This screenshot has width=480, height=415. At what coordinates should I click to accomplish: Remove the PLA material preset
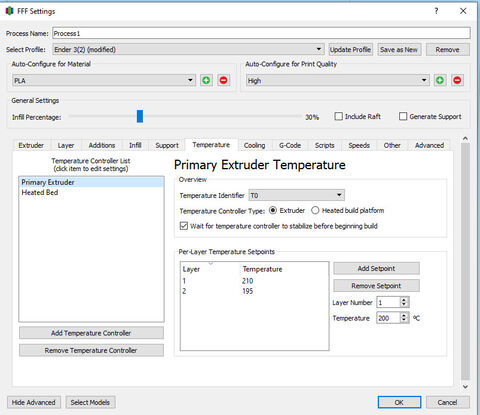pyautogui.click(x=224, y=80)
